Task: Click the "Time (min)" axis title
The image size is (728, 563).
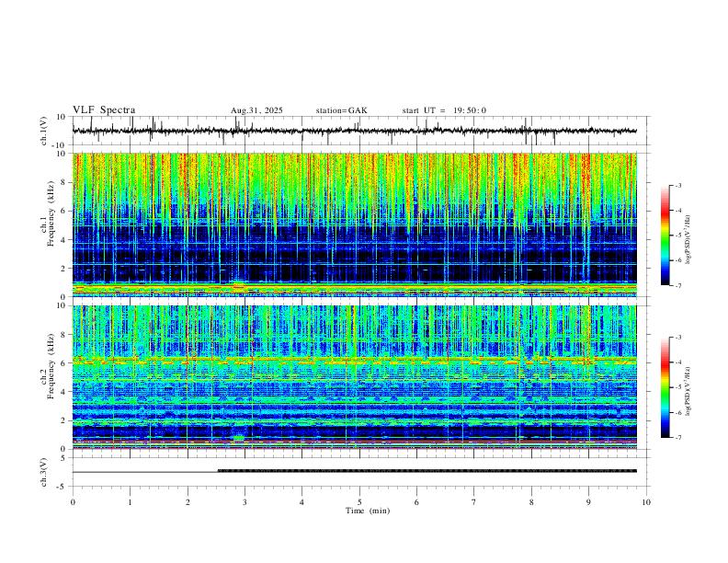Action: [x=368, y=511]
